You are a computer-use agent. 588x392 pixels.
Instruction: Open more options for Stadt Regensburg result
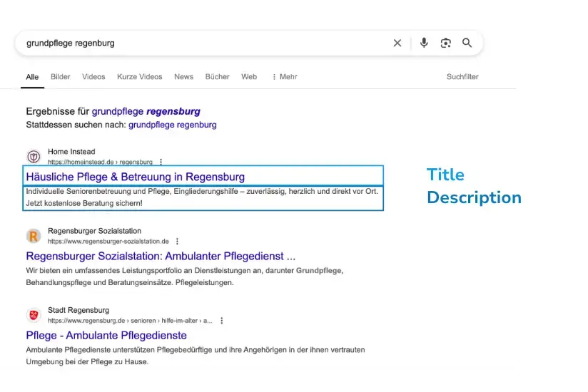tap(222, 321)
